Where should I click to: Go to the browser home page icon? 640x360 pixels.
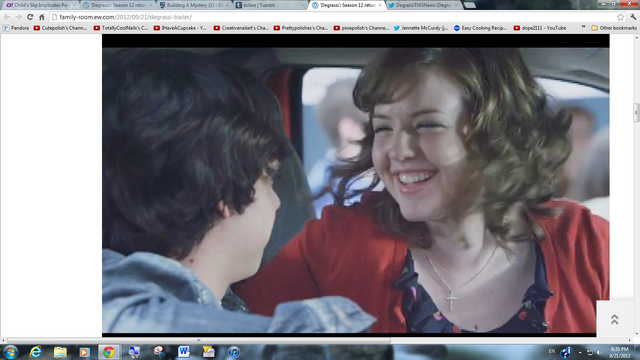(42, 17)
